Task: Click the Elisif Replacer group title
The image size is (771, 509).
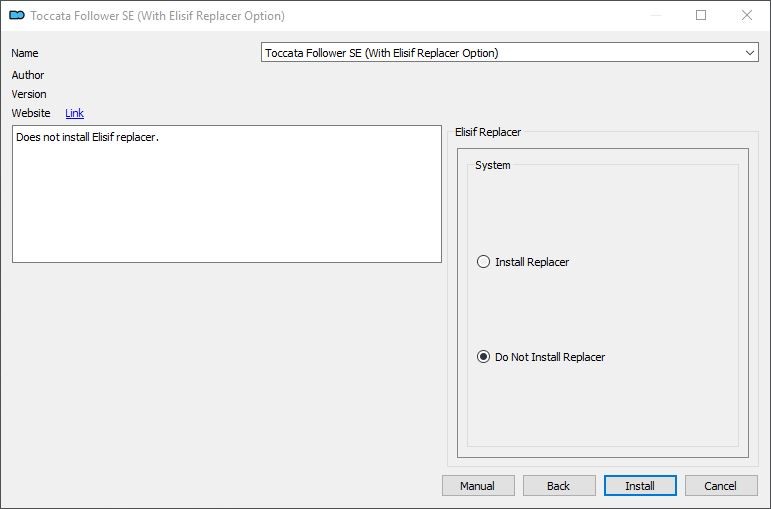Action: click(x=488, y=132)
